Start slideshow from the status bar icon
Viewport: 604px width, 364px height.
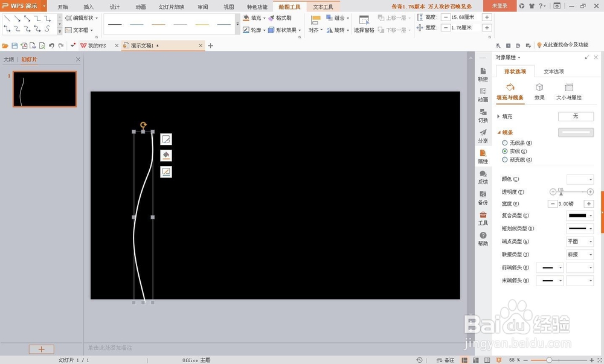[x=498, y=360]
